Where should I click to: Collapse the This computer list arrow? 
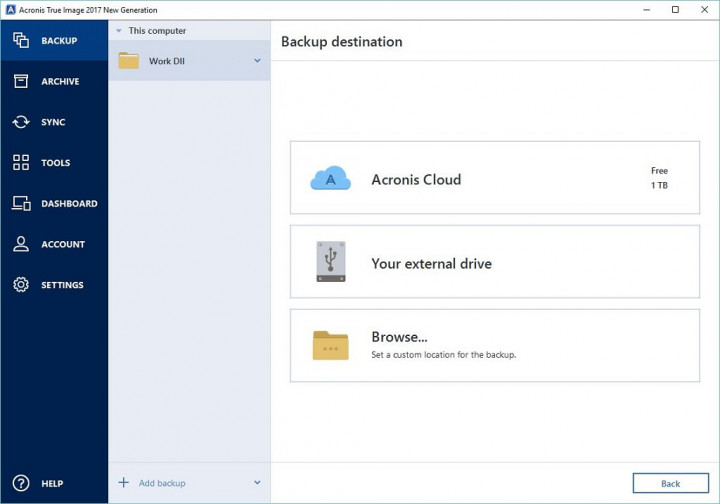(x=119, y=31)
